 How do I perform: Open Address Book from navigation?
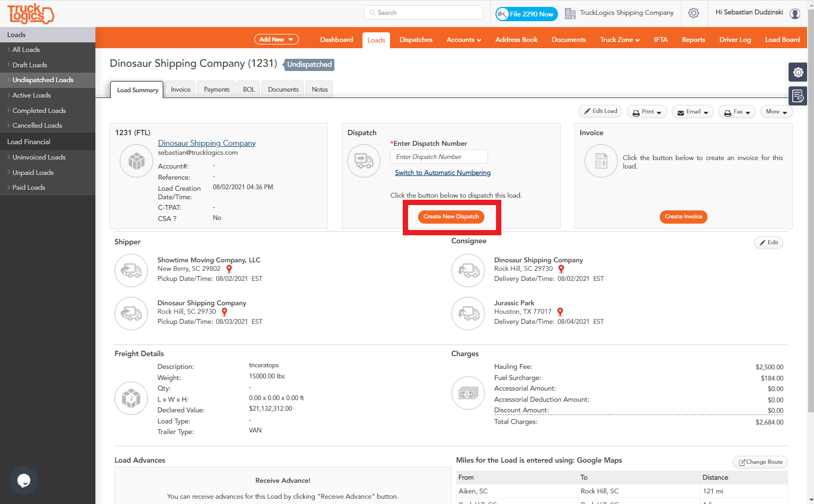click(516, 40)
